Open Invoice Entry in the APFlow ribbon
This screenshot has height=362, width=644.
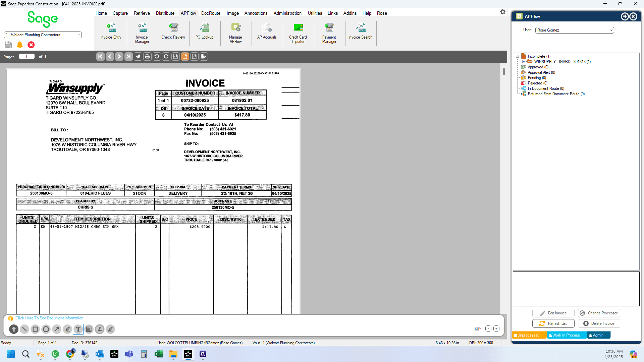[x=111, y=32]
